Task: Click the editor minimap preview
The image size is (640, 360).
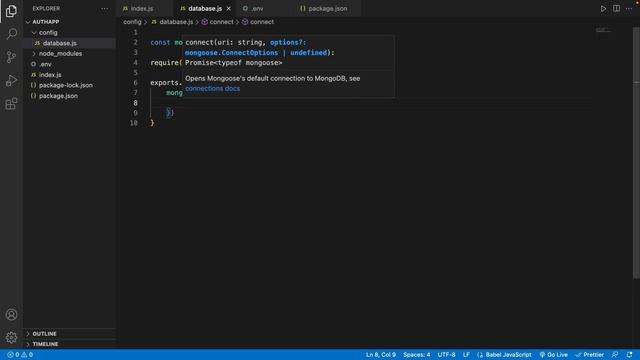Action: click(603, 30)
